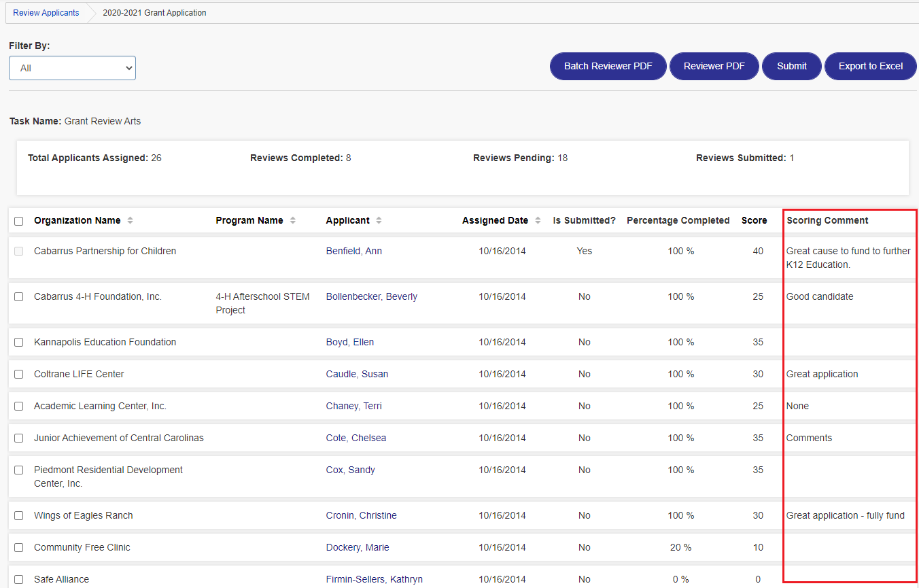Screen dimensions: 919x588
Task: Select 2020-2021 Grant Application breadcrumb
Action: 154,13
